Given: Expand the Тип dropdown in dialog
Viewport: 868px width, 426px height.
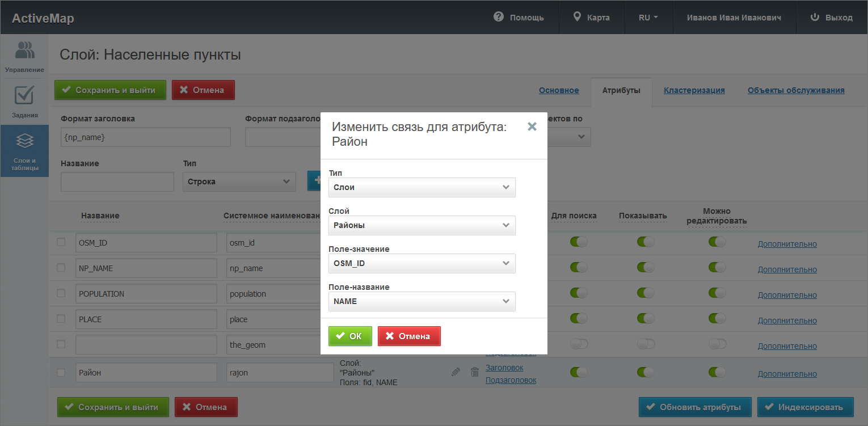Looking at the screenshot, I should pyautogui.click(x=422, y=187).
